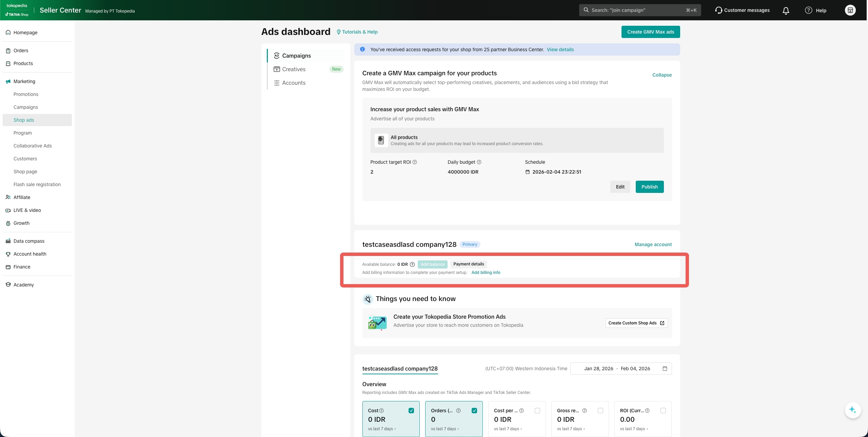Click the Customer messages headset icon
Image resolution: width=868 pixels, height=437 pixels.
tap(718, 10)
